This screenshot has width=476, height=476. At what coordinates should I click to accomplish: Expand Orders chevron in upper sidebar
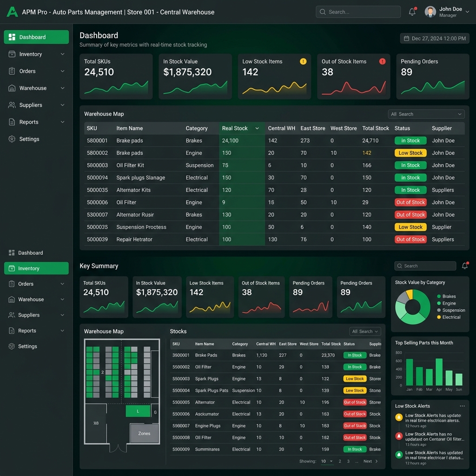pyautogui.click(x=63, y=71)
